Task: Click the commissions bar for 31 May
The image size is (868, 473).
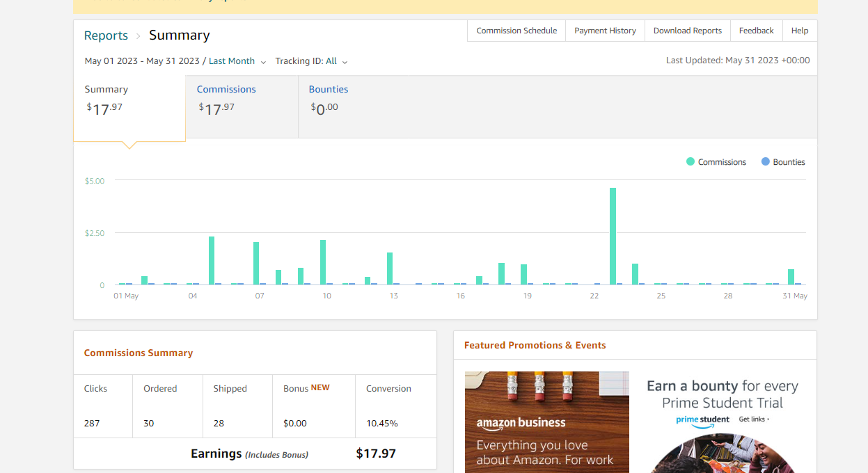Action: click(x=791, y=277)
